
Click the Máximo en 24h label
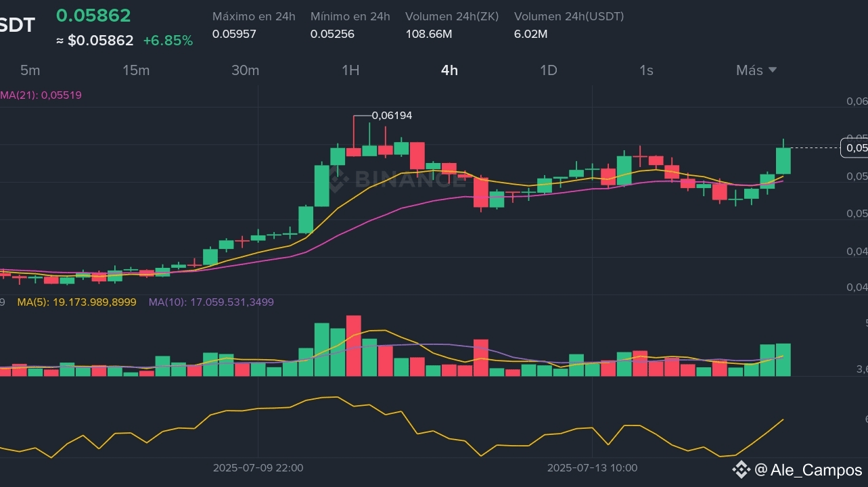[x=254, y=16]
